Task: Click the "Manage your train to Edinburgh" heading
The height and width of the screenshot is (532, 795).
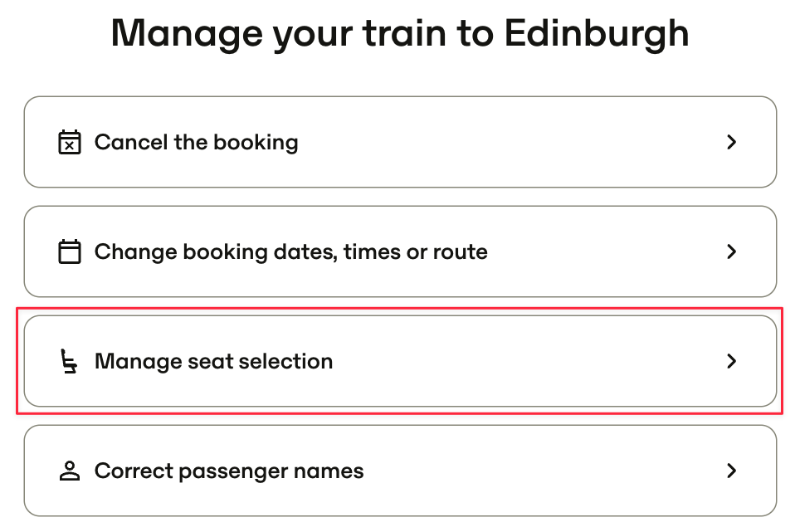Action: coord(400,35)
